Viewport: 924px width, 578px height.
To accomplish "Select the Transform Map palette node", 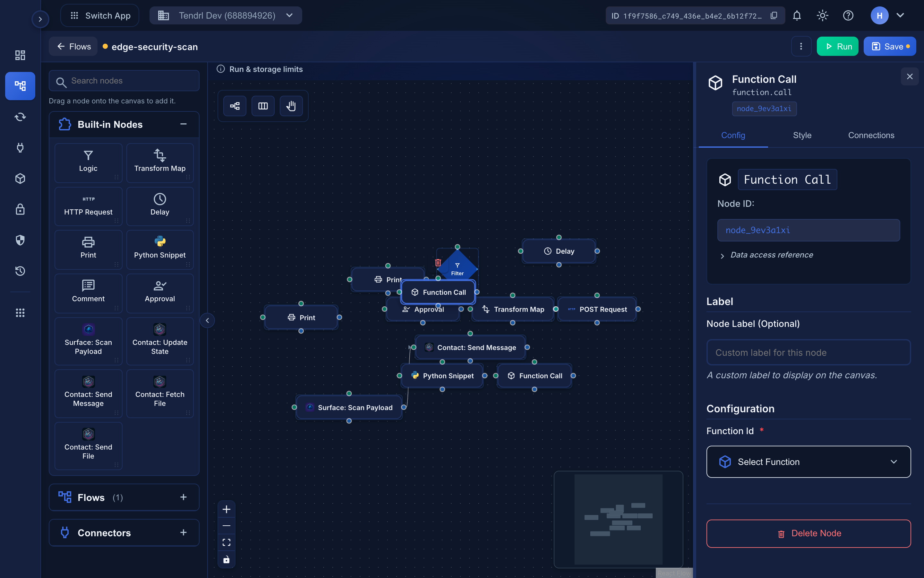I will (x=159, y=162).
